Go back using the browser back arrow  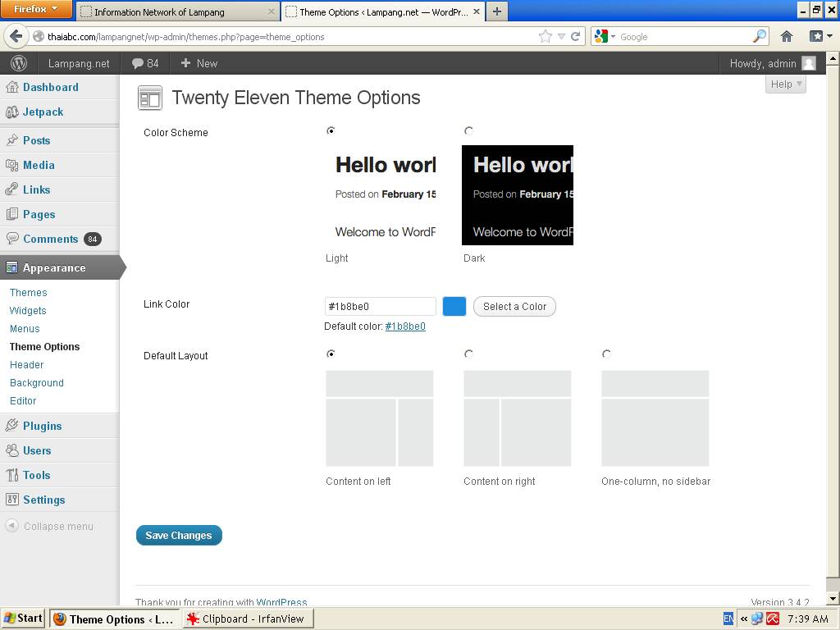15,36
